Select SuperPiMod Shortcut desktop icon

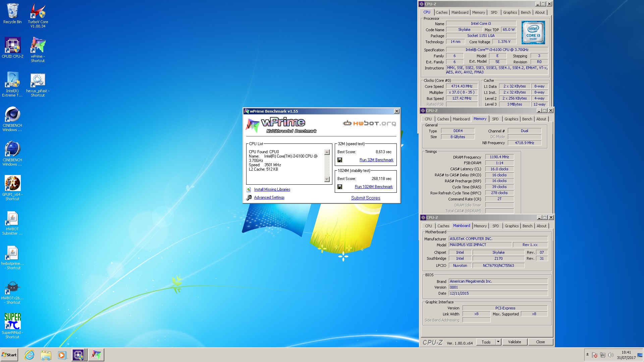pos(12,326)
